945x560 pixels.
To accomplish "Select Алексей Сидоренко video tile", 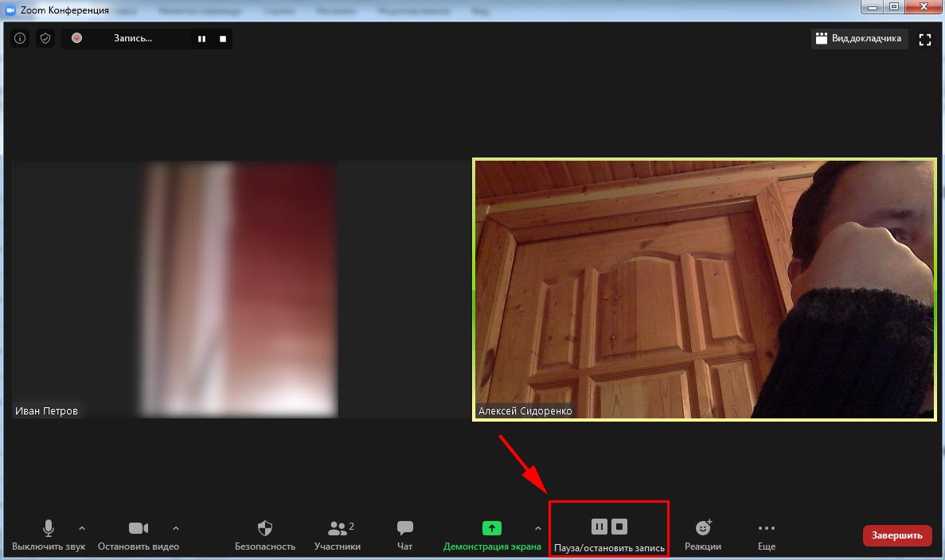I will coord(704,289).
